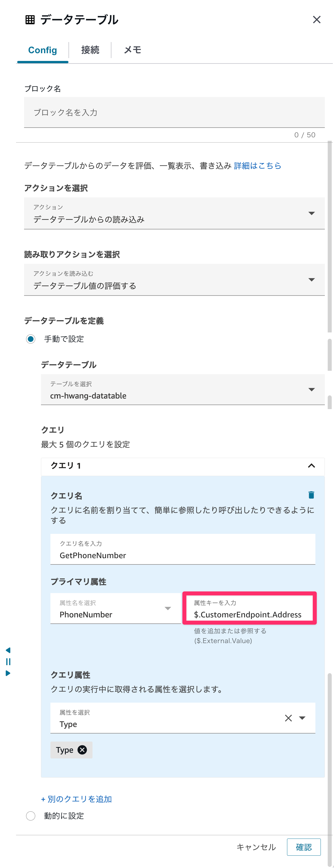
Task: Select the 動的に設定 radio button
Action: 31,816
